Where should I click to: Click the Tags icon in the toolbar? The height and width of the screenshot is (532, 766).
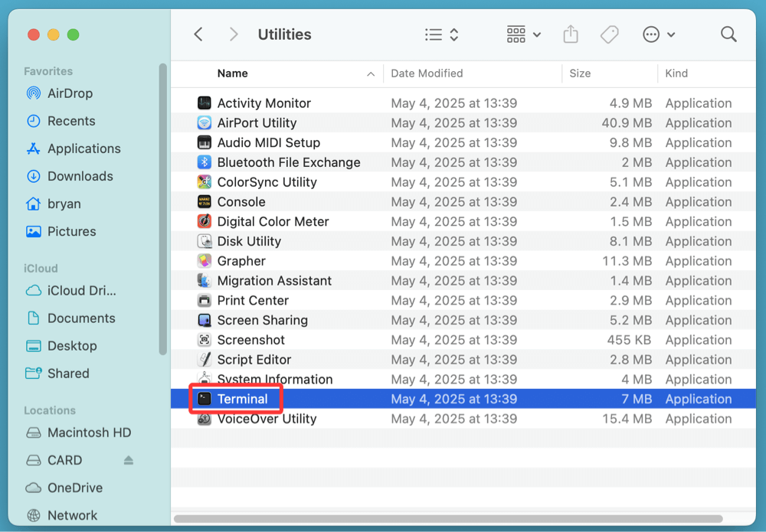point(609,34)
